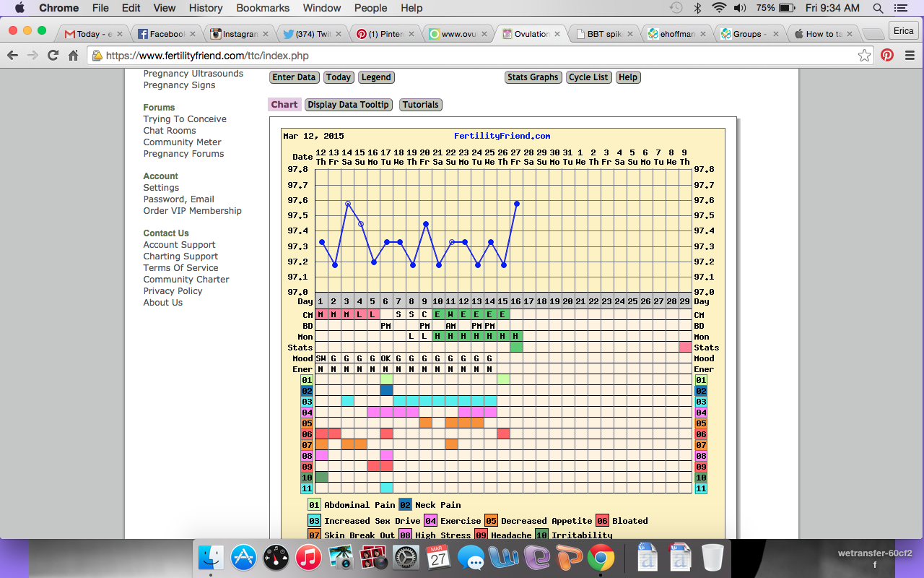Click the 'AM' cell in the BD row
The width and height of the screenshot is (924, 578).
pos(451,326)
